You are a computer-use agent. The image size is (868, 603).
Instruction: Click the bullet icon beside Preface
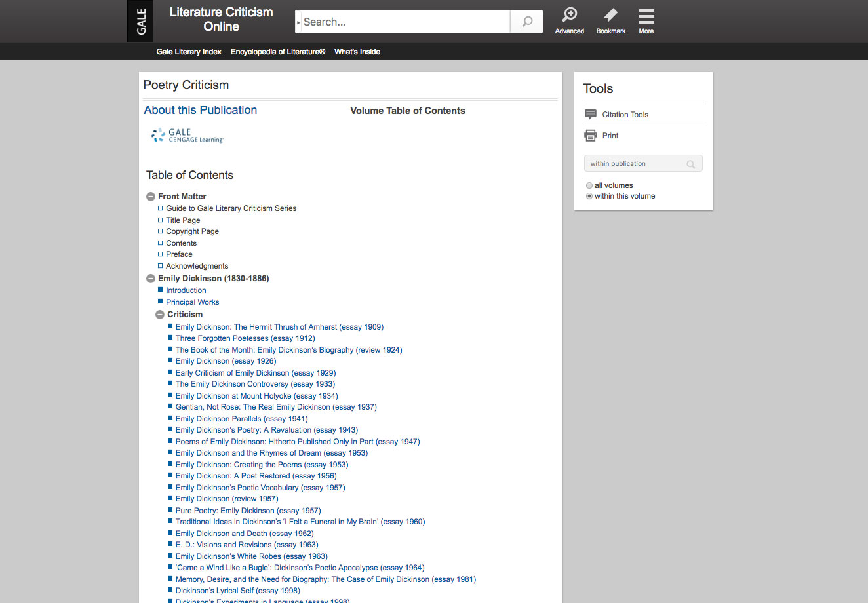pyautogui.click(x=160, y=254)
